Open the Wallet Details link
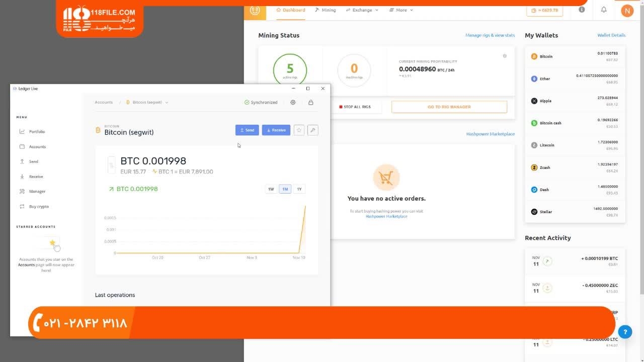This screenshot has width=644, height=362. 611,35
